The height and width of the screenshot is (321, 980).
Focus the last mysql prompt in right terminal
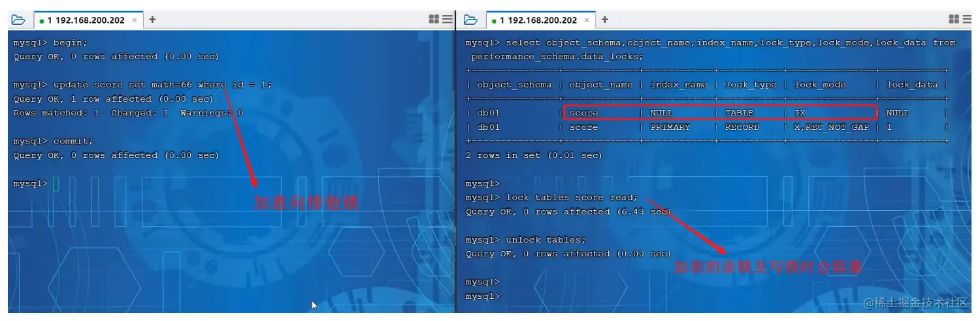click(x=483, y=296)
